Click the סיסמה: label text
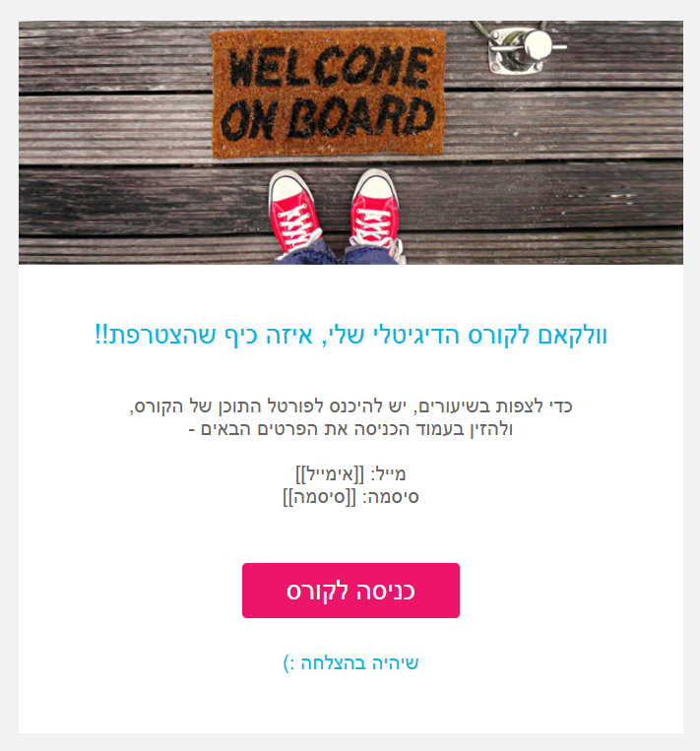700x751 pixels. (x=391, y=497)
